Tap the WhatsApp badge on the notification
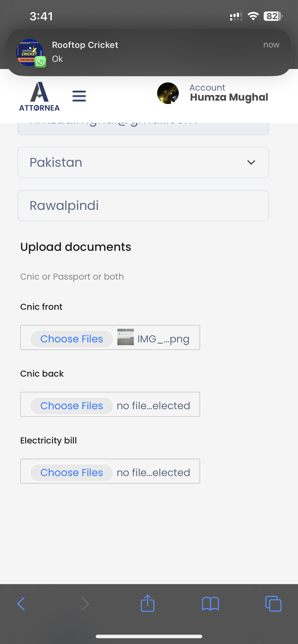 pos(40,62)
